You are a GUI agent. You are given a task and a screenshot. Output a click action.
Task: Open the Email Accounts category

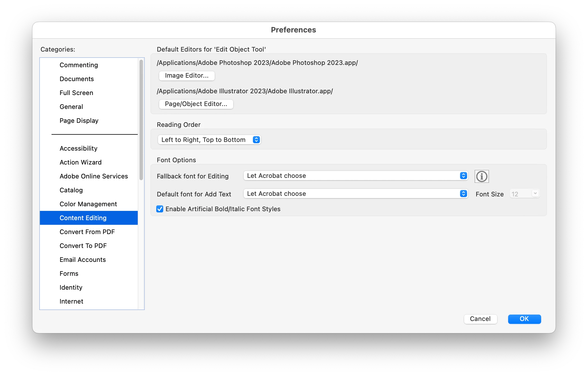point(83,260)
